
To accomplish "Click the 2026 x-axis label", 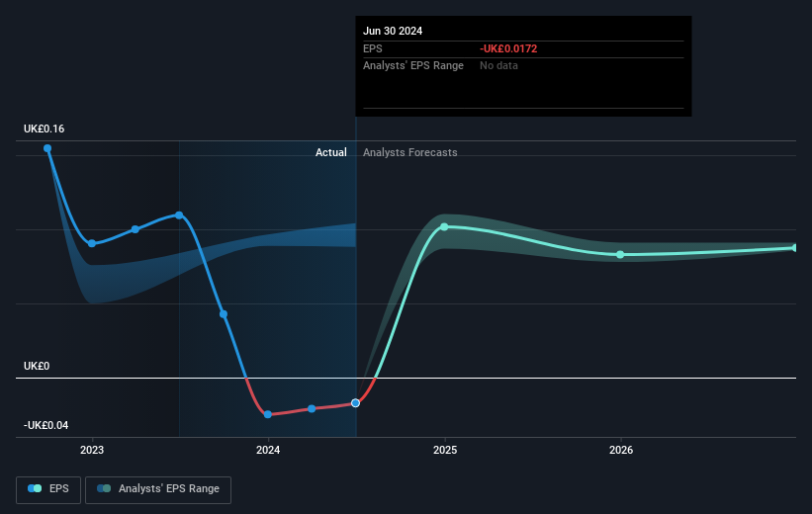I will click(621, 451).
